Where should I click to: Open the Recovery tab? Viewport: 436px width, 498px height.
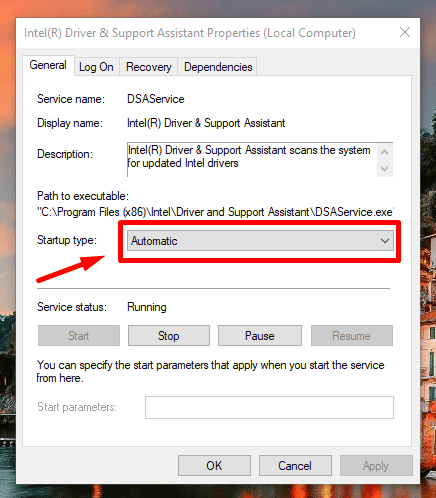coord(149,67)
